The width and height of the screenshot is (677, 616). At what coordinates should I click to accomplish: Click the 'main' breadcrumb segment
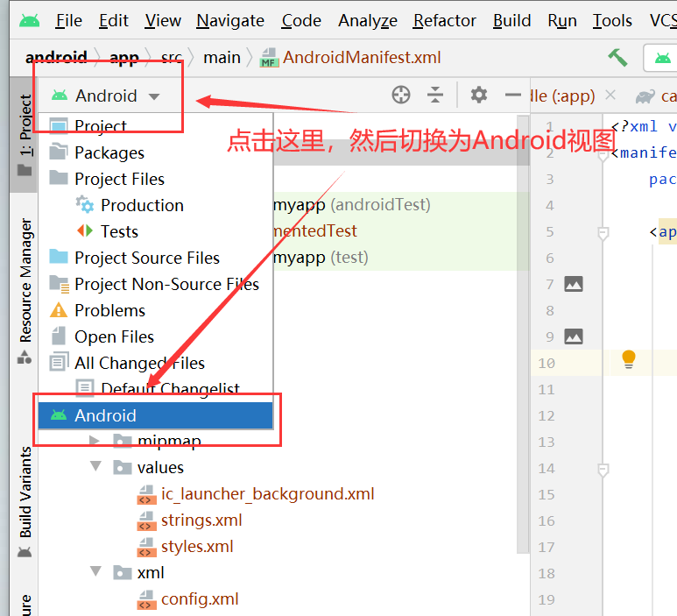tap(222, 58)
